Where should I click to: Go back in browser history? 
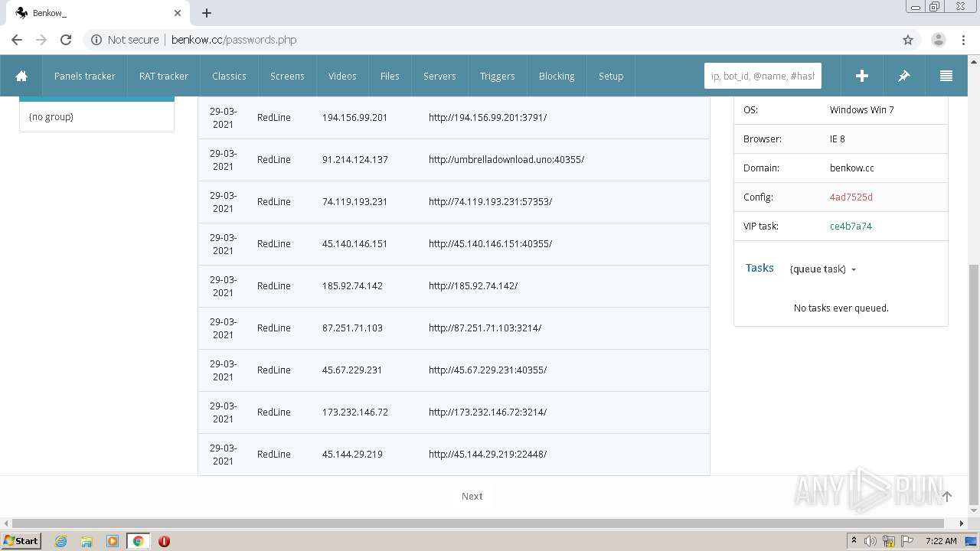tap(17, 40)
